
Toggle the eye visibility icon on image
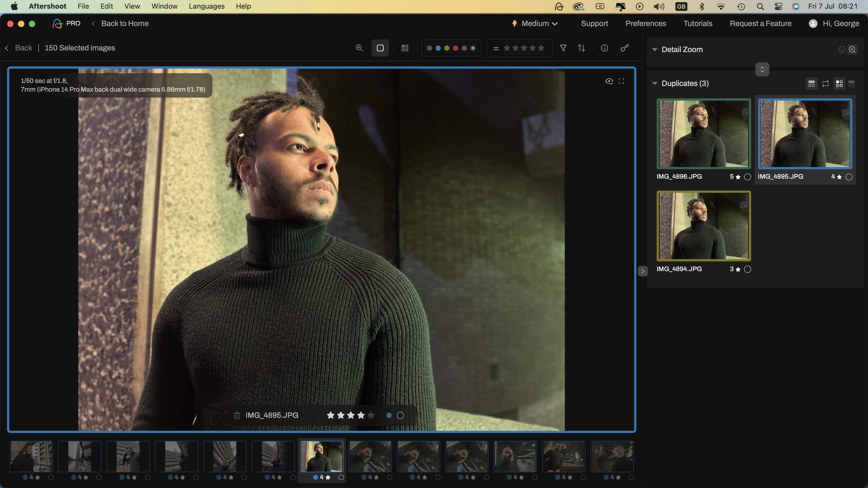click(609, 81)
